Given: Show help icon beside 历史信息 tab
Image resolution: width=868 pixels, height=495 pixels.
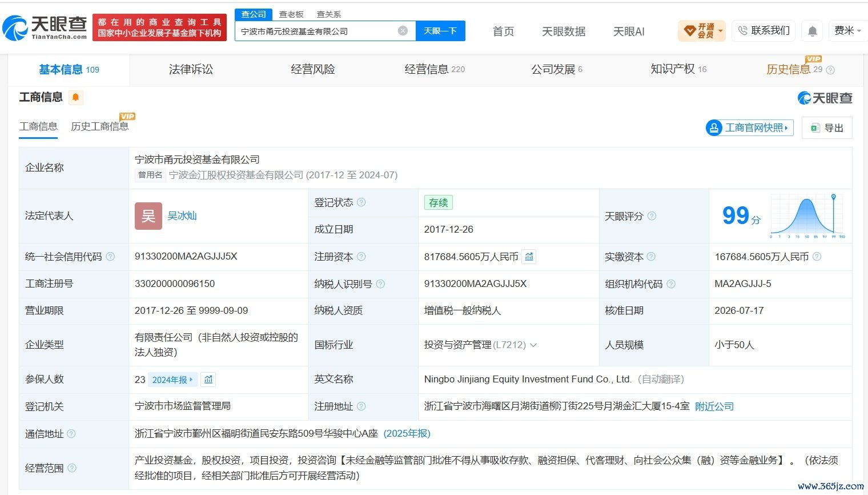Looking at the screenshot, I should point(830,70).
